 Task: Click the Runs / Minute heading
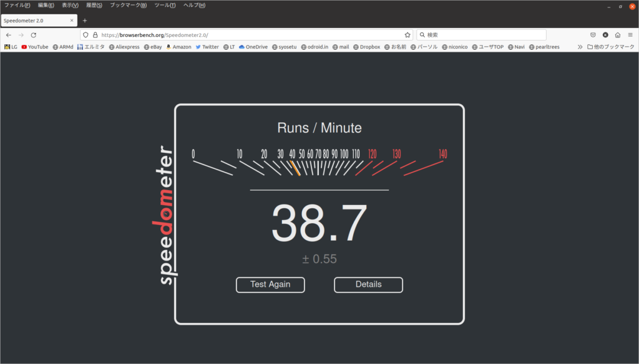319,128
